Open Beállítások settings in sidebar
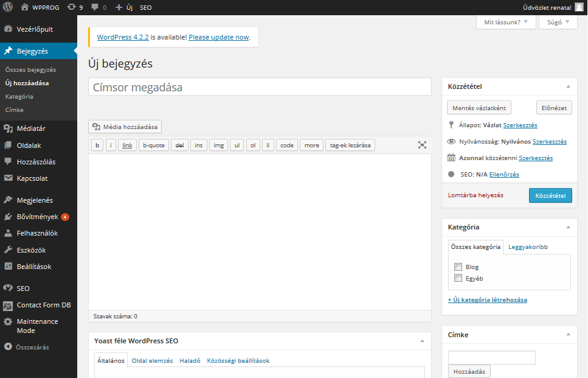The width and height of the screenshot is (588, 378). click(34, 267)
